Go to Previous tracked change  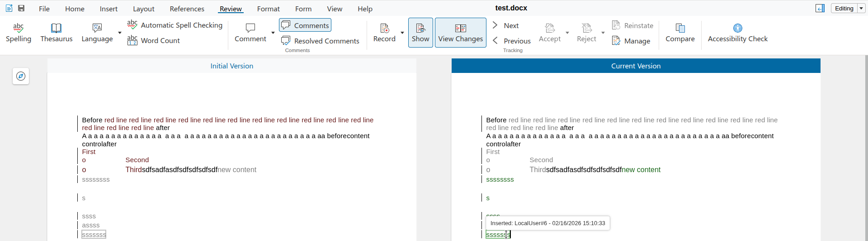(x=511, y=41)
